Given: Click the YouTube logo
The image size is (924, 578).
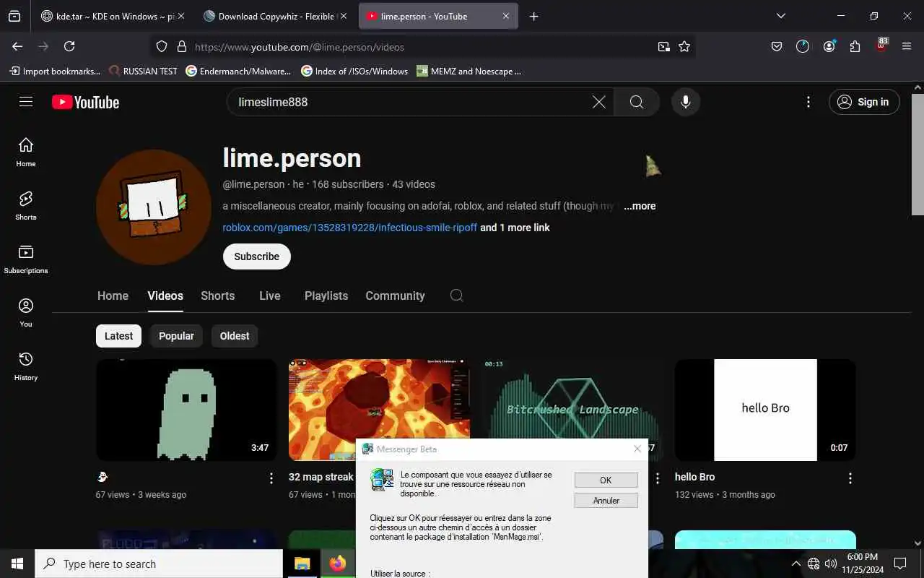Looking at the screenshot, I should point(85,102).
